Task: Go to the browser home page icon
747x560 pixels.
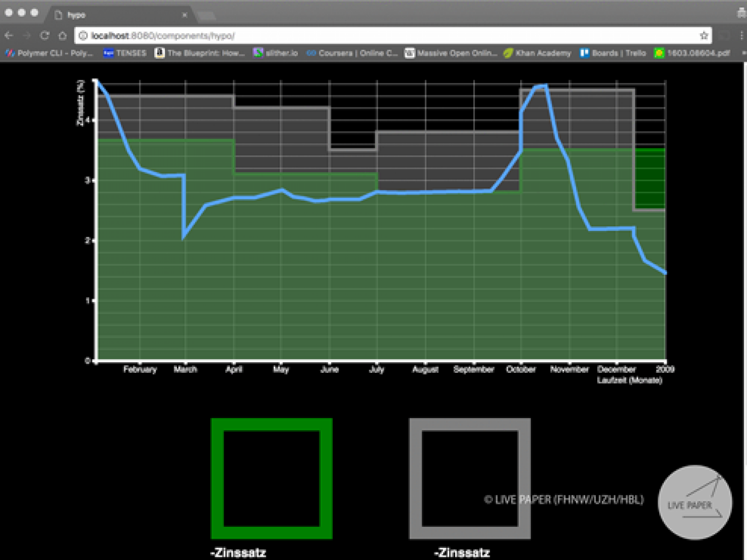Action: [63, 35]
